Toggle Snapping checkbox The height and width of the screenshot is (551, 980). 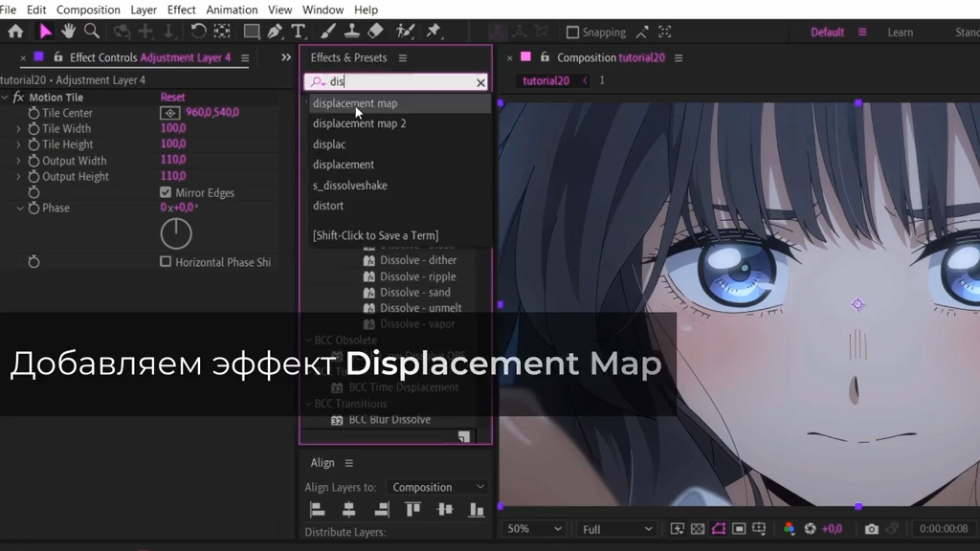click(x=572, y=32)
